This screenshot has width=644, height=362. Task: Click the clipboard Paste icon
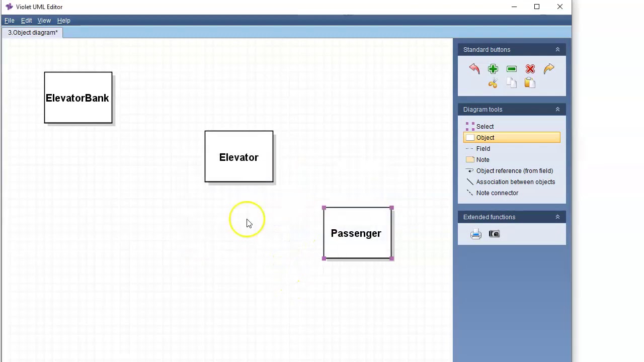click(x=530, y=83)
